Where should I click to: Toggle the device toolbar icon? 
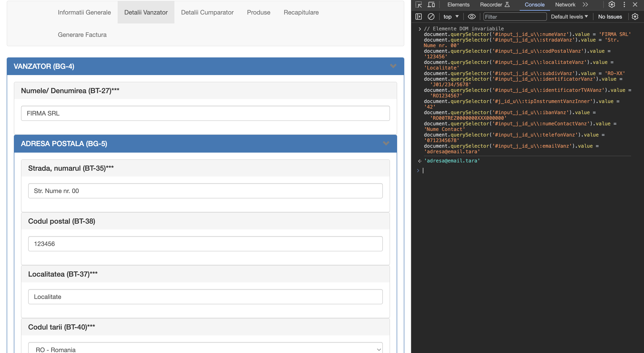(431, 4)
